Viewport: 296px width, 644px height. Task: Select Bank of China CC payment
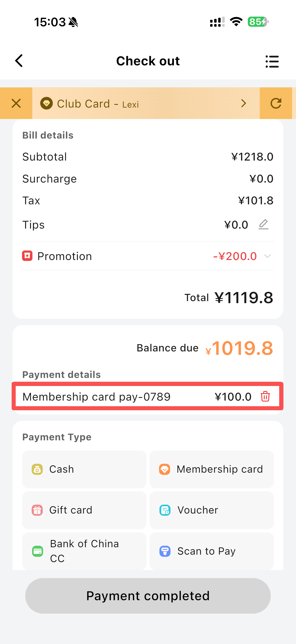(84, 551)
